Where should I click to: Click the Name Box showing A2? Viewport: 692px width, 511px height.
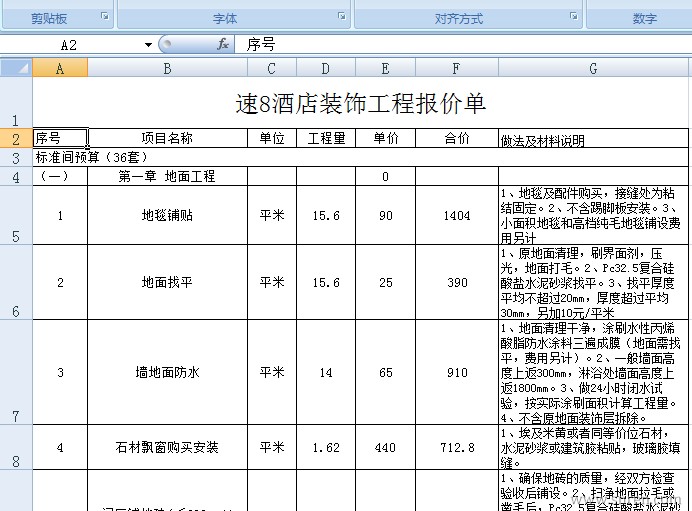(x=71, y=45)
